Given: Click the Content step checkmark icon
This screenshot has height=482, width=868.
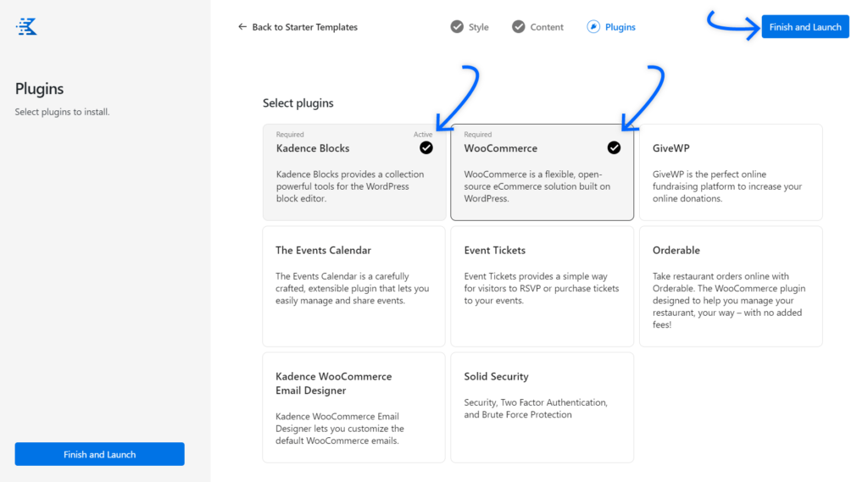Looking at the screenshot, I should 518,26.
